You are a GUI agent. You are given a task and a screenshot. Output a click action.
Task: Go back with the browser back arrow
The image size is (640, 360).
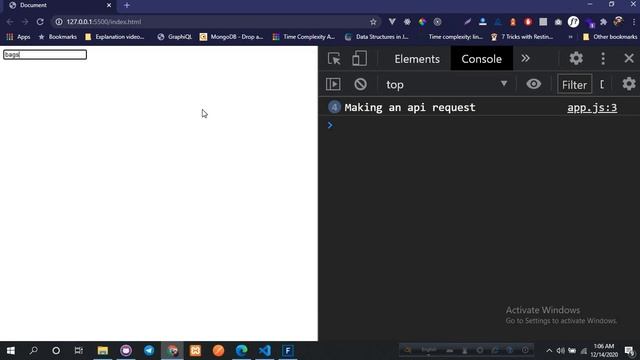[x=10, y=22]
